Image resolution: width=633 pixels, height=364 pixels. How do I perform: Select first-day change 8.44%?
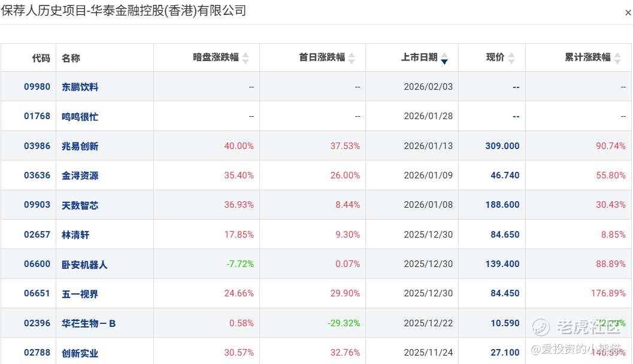coord(347,205)
